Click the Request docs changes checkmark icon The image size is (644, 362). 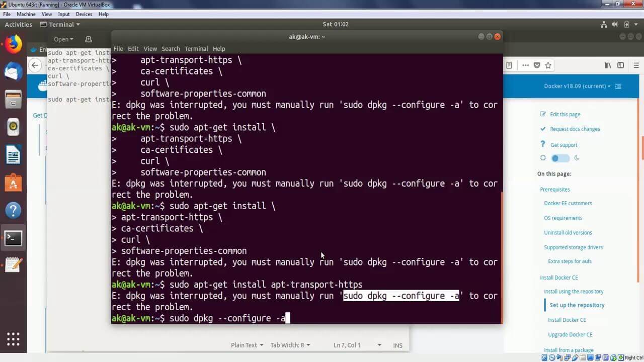coord(543,129)
